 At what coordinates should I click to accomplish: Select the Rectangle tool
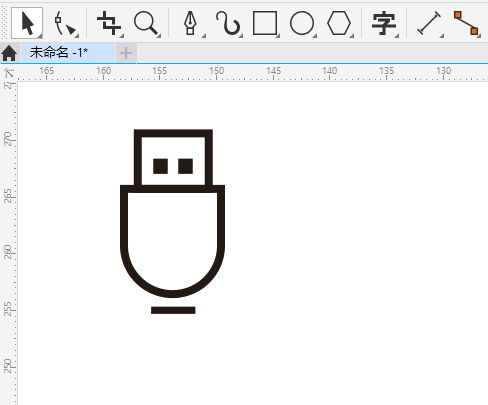[265, 23]
